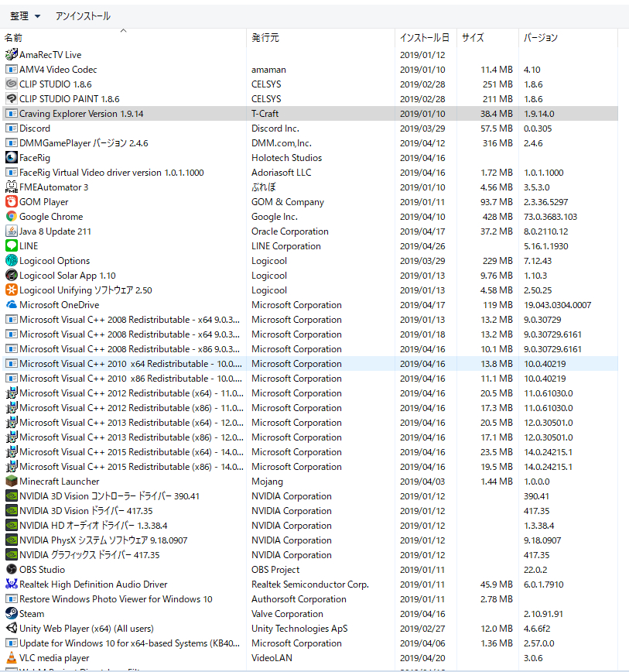Click the AmaRecTV Live icon
This screenshot has width=629, height=672.
pyautogui.click(x=11, y=54)
